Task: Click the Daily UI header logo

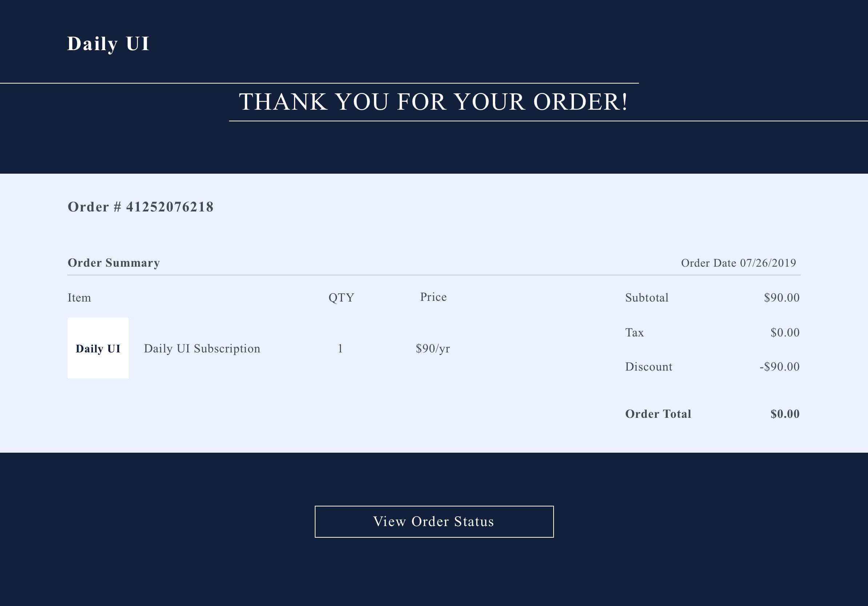Action: pyautogui.click(x=108, y=44)
